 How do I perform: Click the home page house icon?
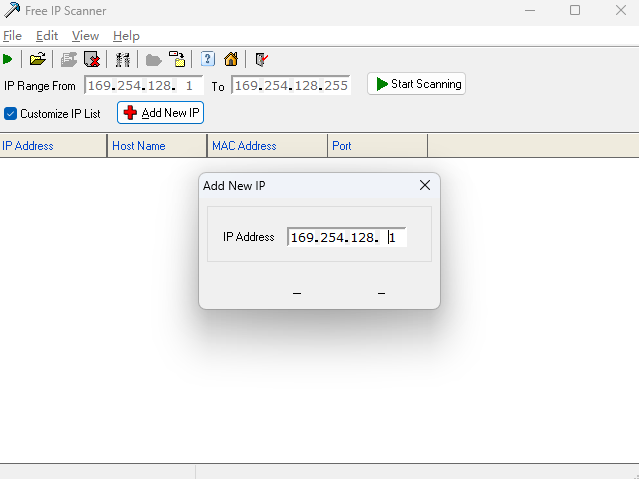point(231,59)
